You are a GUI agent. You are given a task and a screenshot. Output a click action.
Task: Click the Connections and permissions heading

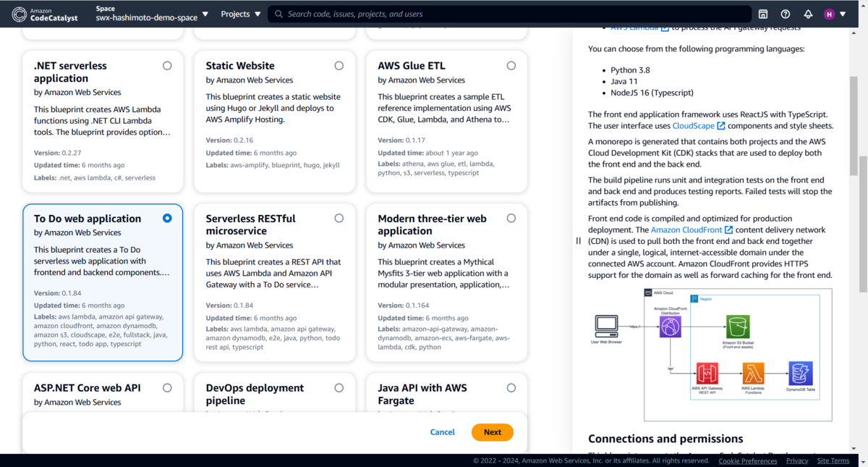[665, 439]
